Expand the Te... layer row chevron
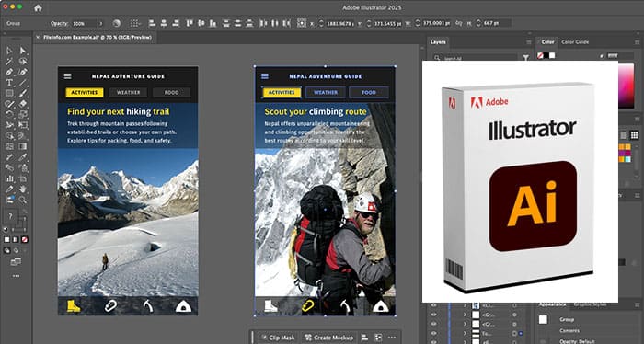 [465, 333]
